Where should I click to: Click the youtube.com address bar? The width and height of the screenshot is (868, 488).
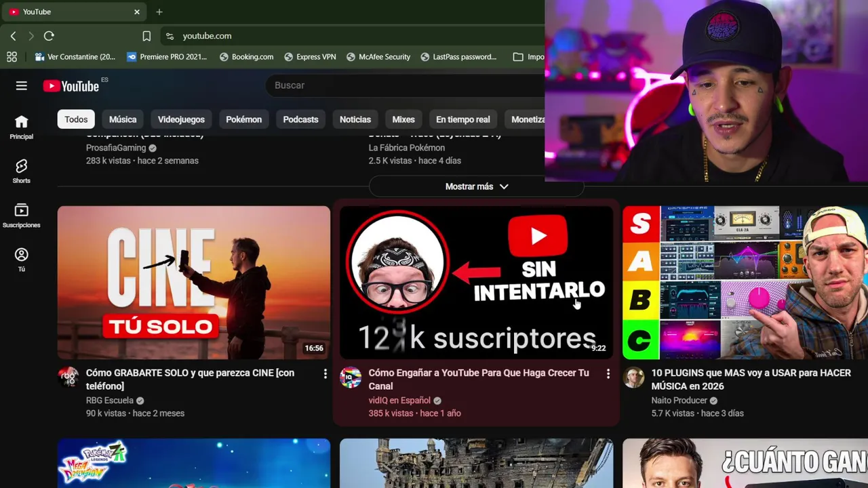tap(353, 36)
